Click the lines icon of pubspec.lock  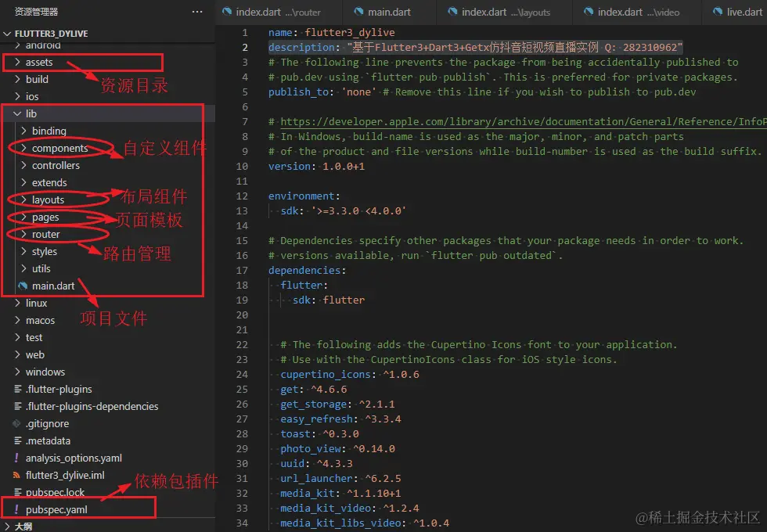pyautogui.click(x=17, y=492)
